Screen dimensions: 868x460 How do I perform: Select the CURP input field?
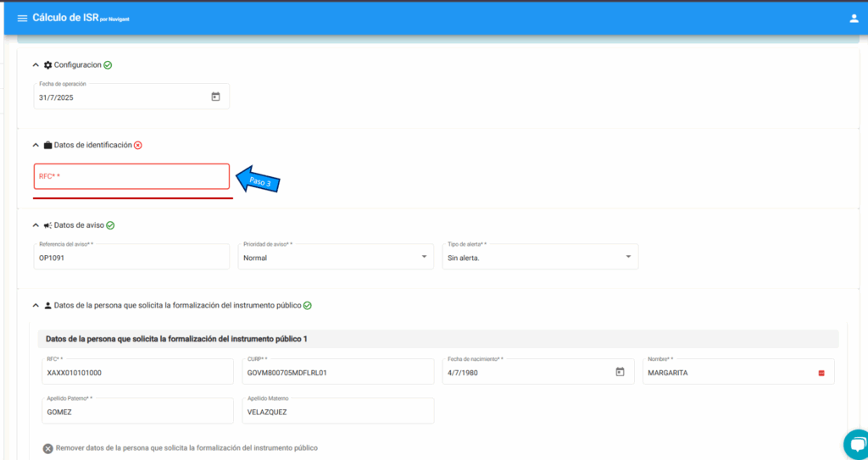(337, 372)
